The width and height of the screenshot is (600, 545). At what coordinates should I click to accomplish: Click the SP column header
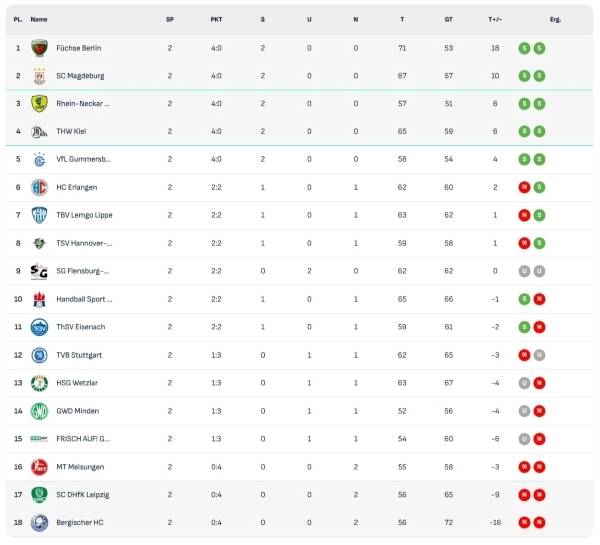[x=170, y=19]
